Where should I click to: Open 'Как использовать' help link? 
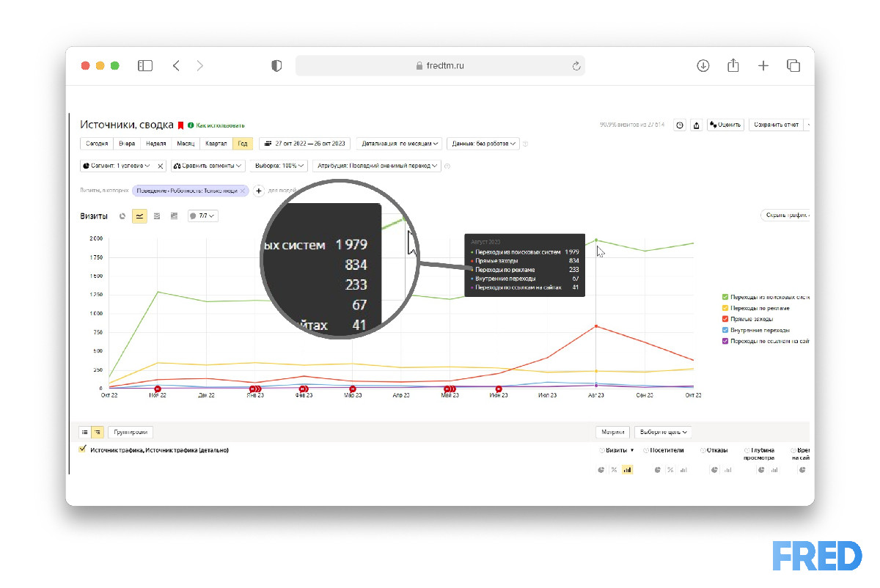220,125
